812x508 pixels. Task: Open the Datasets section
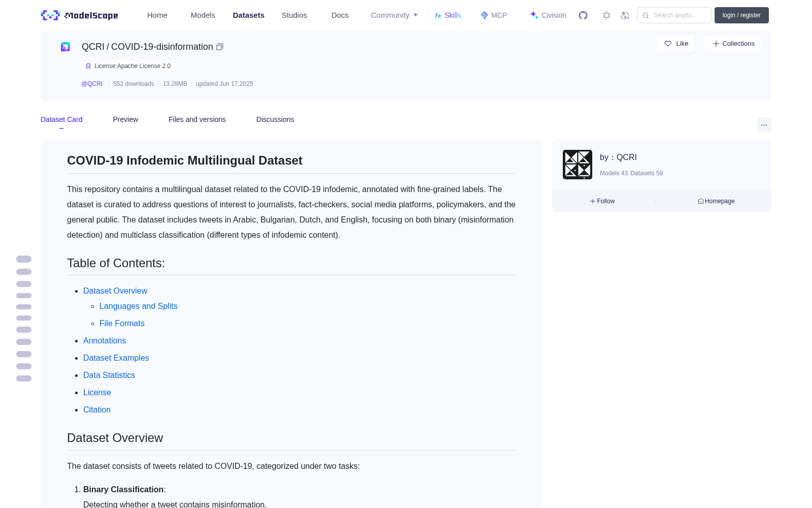tap(249, 15)
